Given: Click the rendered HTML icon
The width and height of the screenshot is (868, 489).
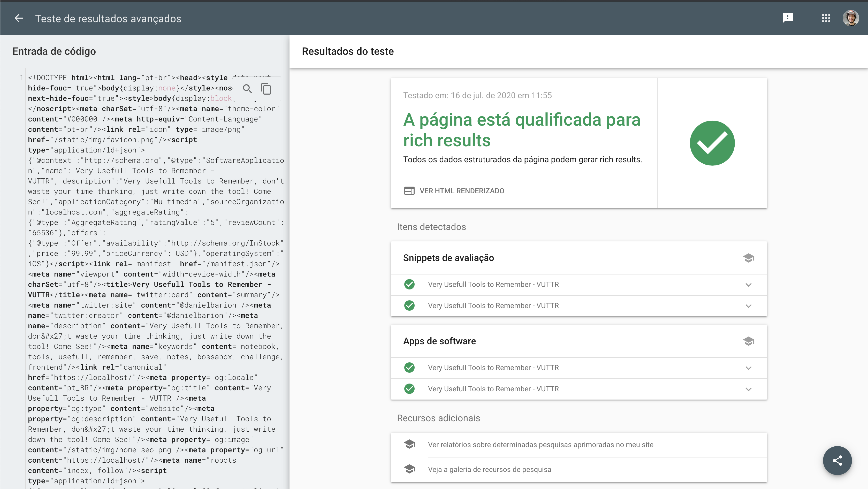Looking at the screenshot, I should pos(409,191).
